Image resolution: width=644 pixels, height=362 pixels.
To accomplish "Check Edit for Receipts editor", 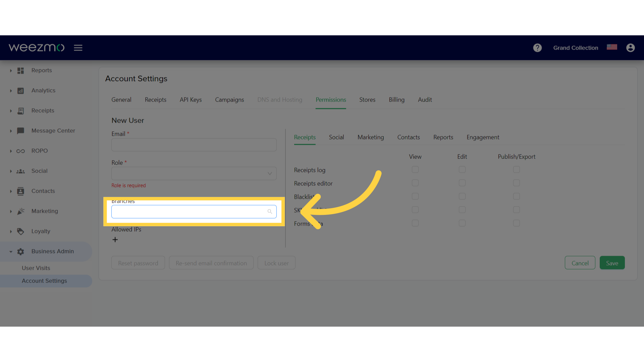I will pos(462,183).
